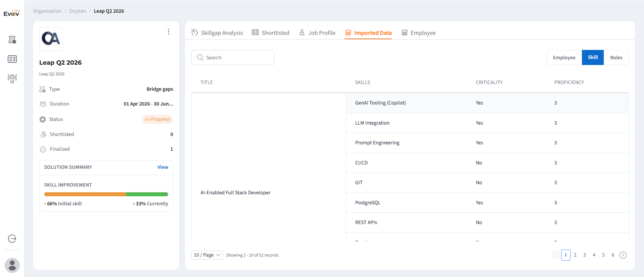Viewport: 644px width, 277px height.
Task: Click the Oryzian company logo thumbnail
Action: (x=51, y=39)
